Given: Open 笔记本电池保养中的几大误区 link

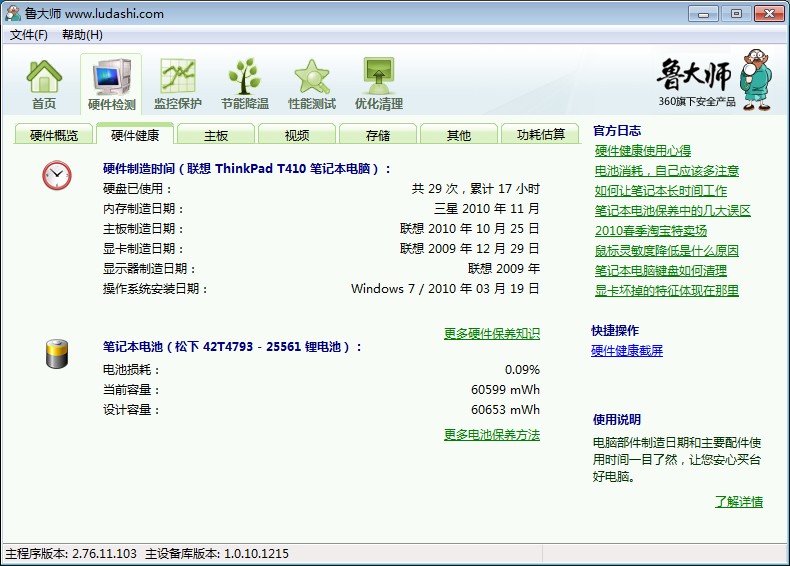Looking at the screenshot, I should [673, 211].
